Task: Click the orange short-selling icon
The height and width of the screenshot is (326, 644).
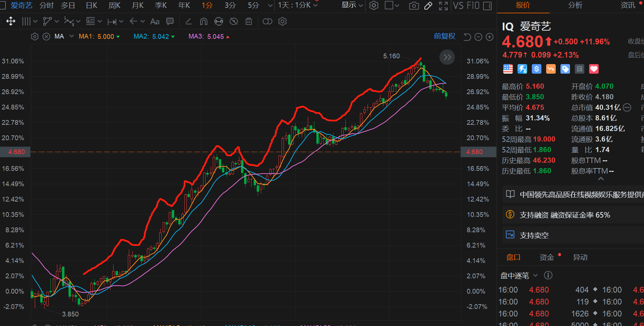Action: [x=551, y=69]
